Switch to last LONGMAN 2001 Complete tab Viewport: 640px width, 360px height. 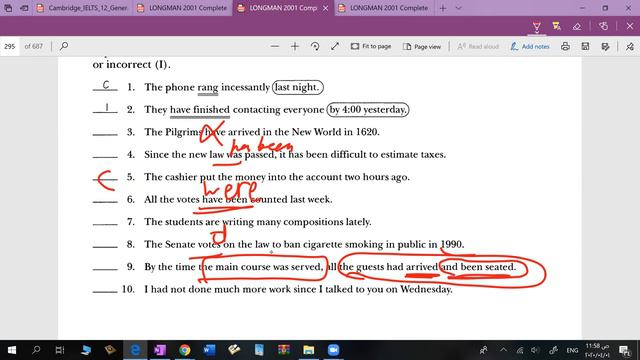384,8
